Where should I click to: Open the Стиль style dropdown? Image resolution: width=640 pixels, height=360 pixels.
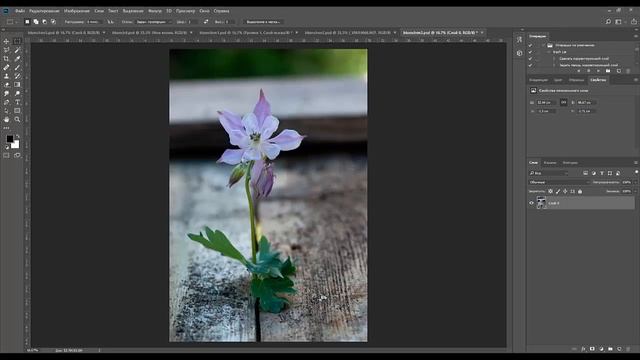point(154,22)
